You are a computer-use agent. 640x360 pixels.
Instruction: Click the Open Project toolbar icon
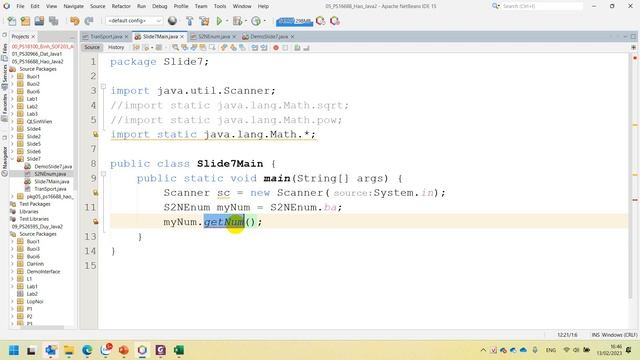tap(39, 21)
